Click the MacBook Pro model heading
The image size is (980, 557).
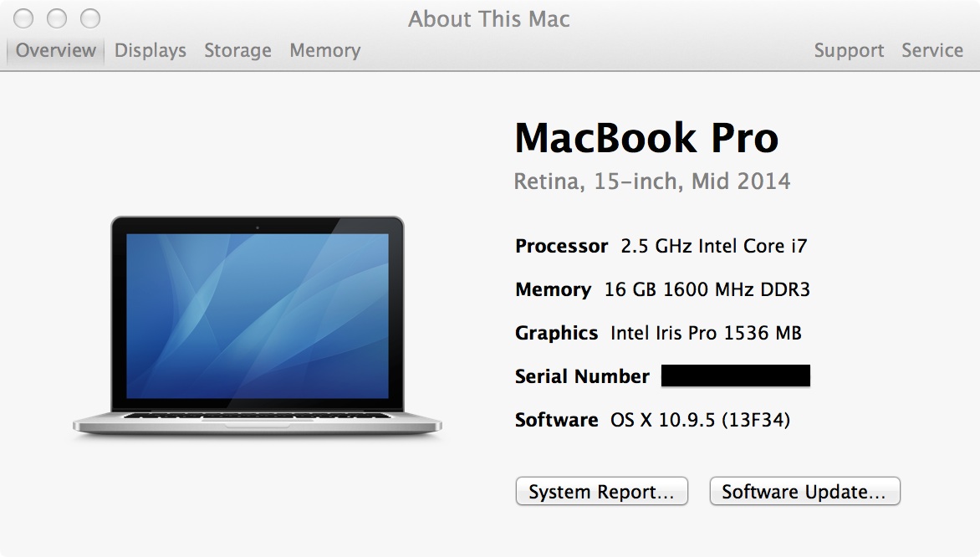click(646, 137)
